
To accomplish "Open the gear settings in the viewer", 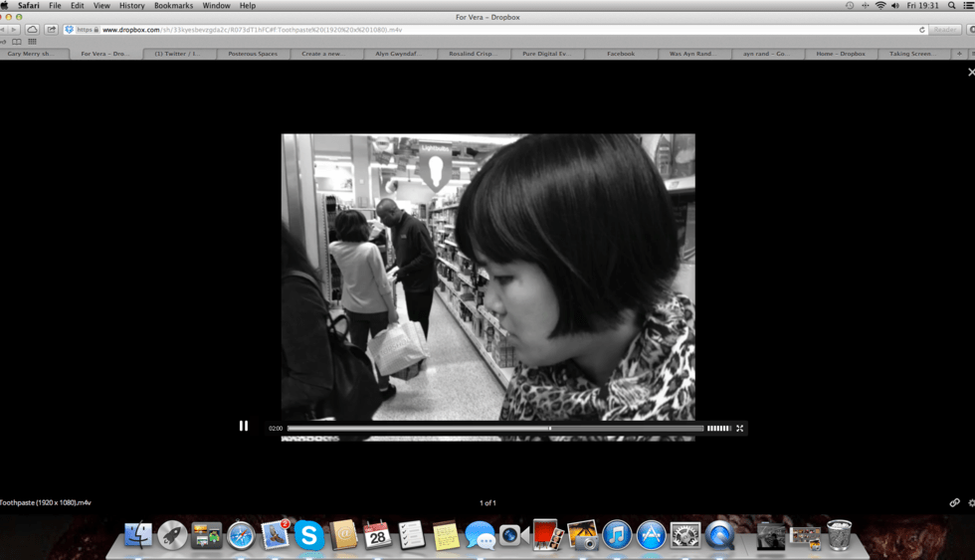I will (x=971, y=503).
